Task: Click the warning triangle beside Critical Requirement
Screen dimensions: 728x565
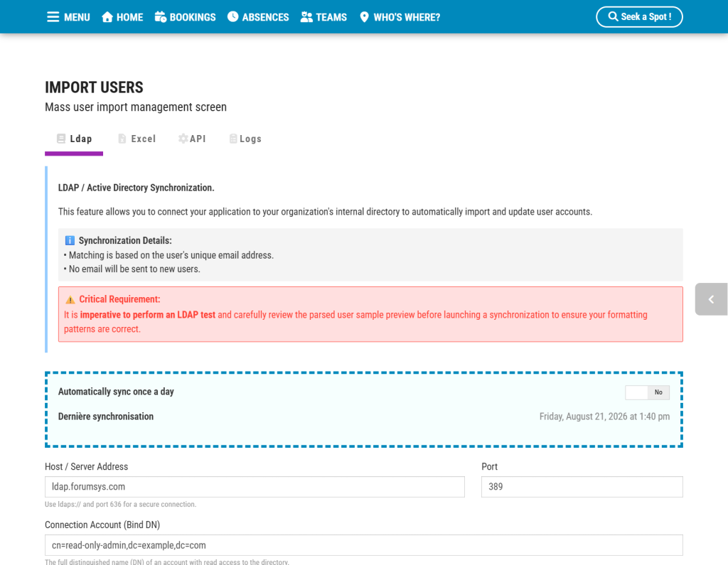Action: [70, 299]
